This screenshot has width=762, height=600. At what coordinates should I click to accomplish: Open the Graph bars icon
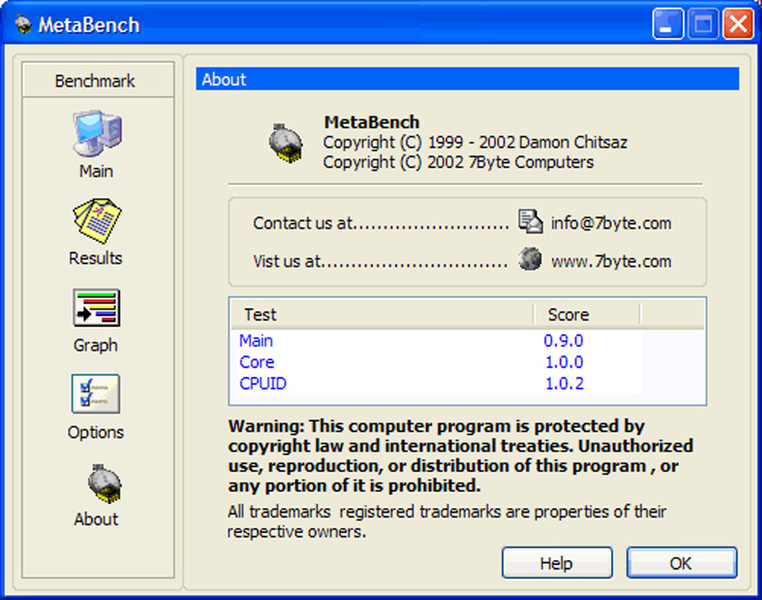pos(96,308)
